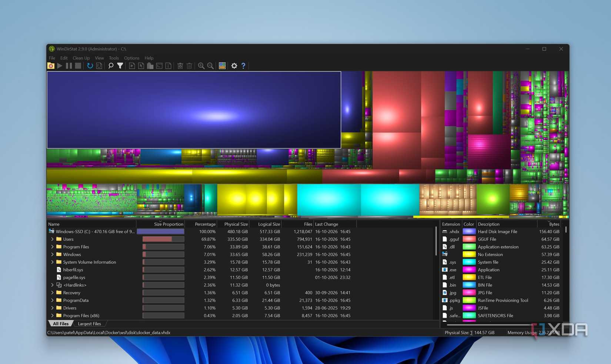This screenshot has width=611, height=364.
Task: Open Command Prompt Here icon
Action: 159,66
